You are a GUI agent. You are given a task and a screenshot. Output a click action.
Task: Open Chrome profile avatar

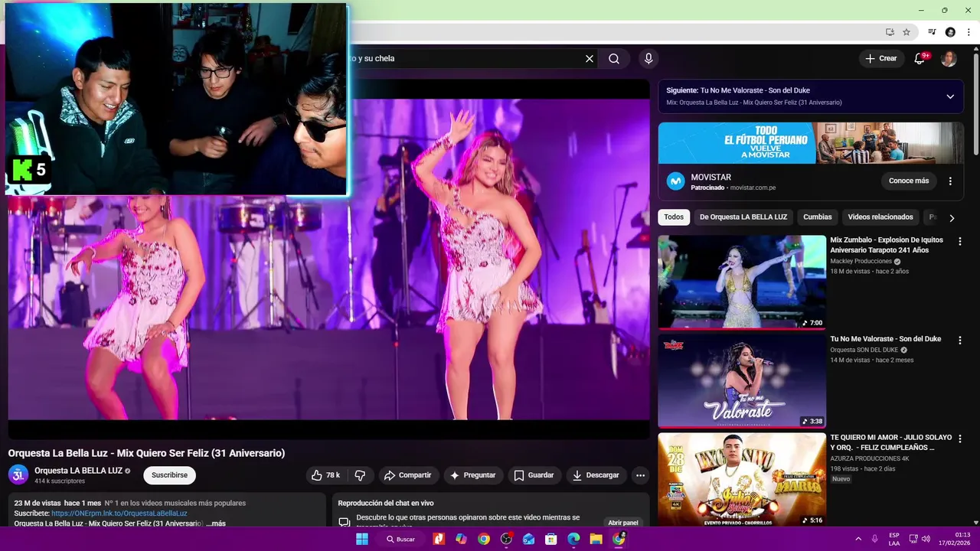coord(950,32)
